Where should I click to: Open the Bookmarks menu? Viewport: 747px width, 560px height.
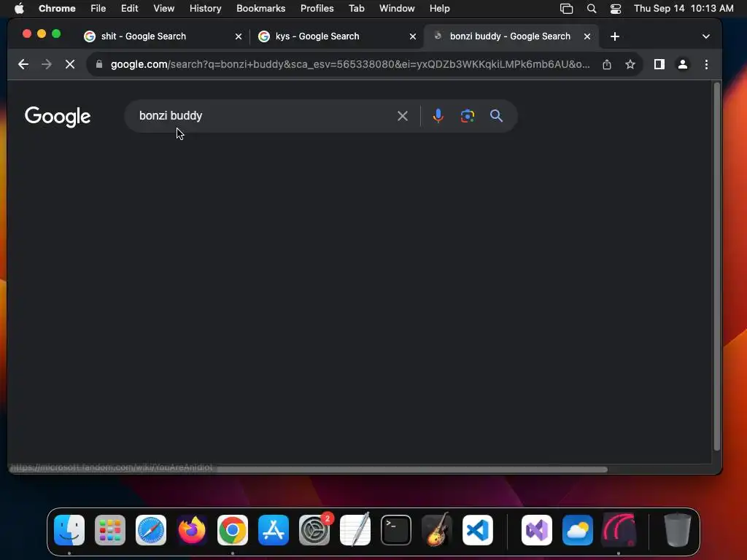tap(260, 9)
